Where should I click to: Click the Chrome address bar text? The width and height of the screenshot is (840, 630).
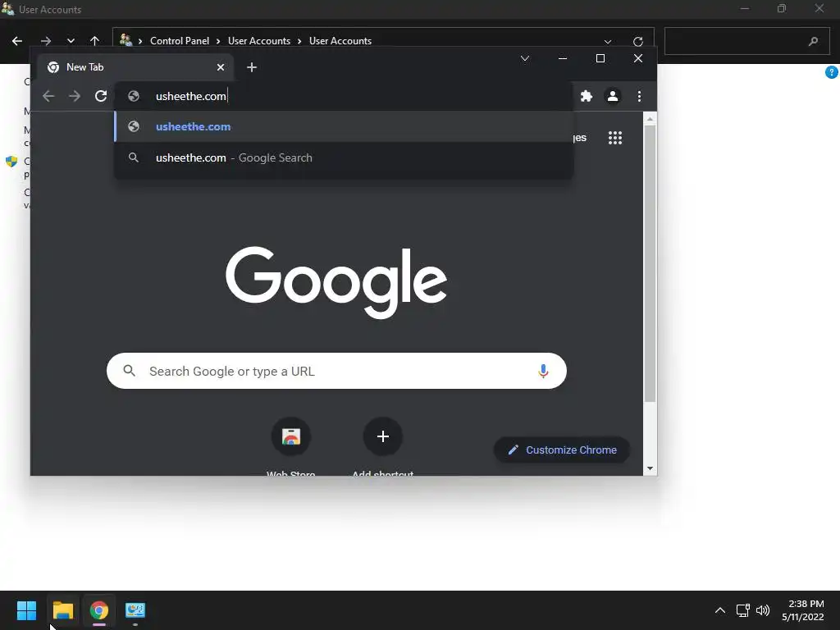(x=190, y=97)
